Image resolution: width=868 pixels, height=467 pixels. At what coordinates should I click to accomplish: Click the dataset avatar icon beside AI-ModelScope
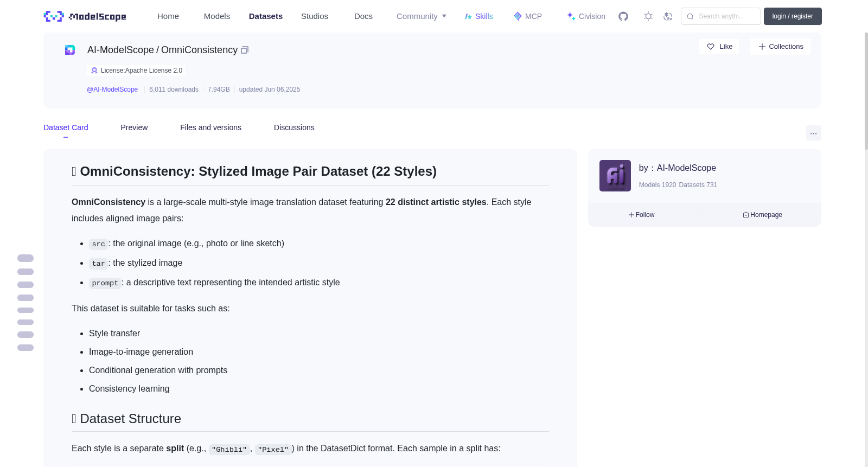[x=70, y=50]
